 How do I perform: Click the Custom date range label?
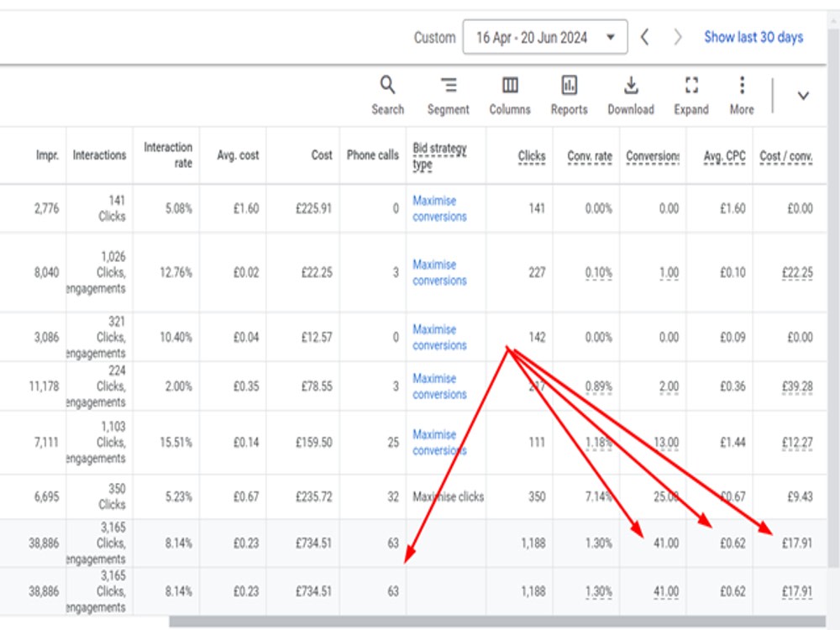point(434,38)
